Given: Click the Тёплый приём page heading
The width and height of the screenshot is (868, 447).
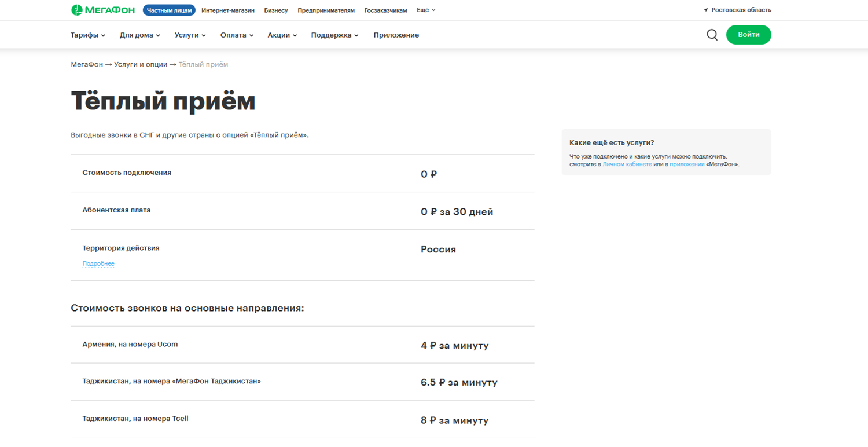Looking at the screenshot, I should click(163, 101).
